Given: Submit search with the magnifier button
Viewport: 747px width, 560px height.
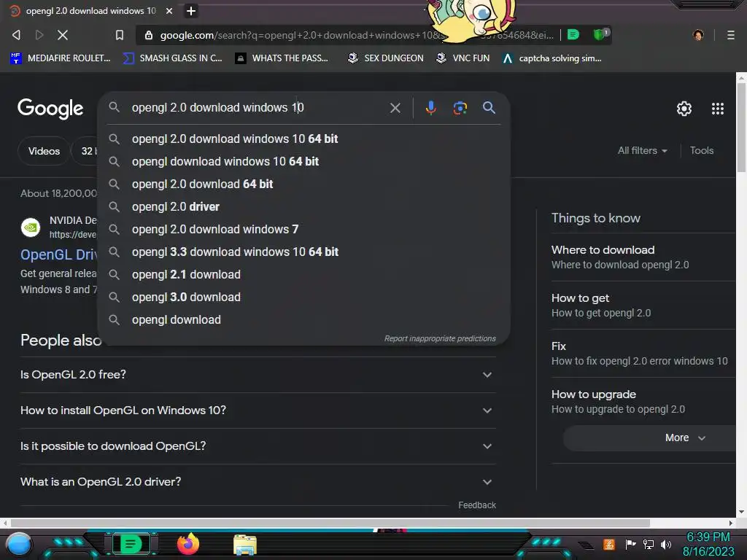Looking at the screenshot, I should [x=489, y=108].
